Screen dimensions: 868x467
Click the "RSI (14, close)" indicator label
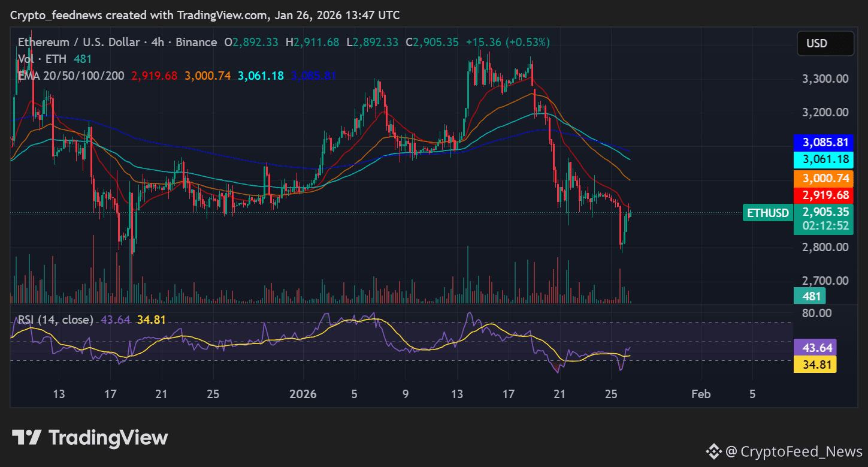click(55, 320)
